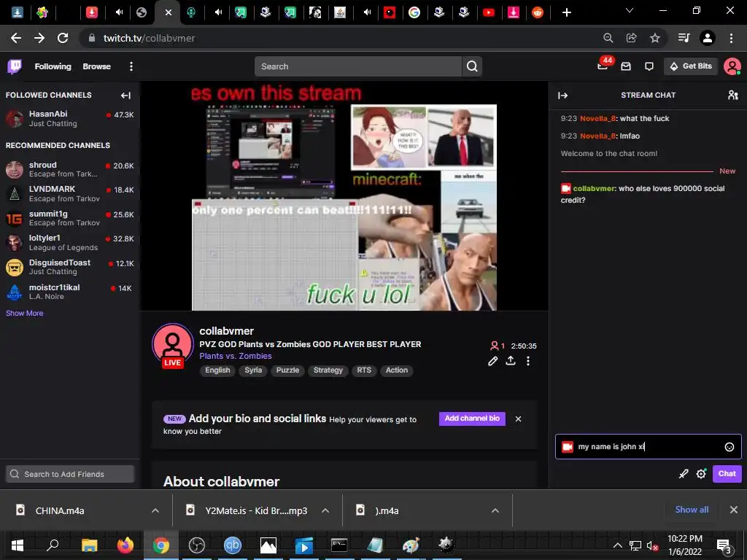Click the share page icon in address bar
The height and width of the screenshot is (560, 747).
tap(632, 38)
